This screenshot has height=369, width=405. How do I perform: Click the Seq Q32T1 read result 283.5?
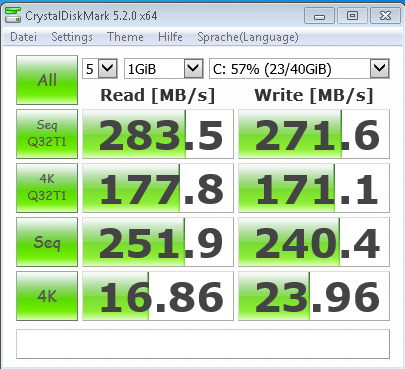pyautogui.click(x=158, y=134)
